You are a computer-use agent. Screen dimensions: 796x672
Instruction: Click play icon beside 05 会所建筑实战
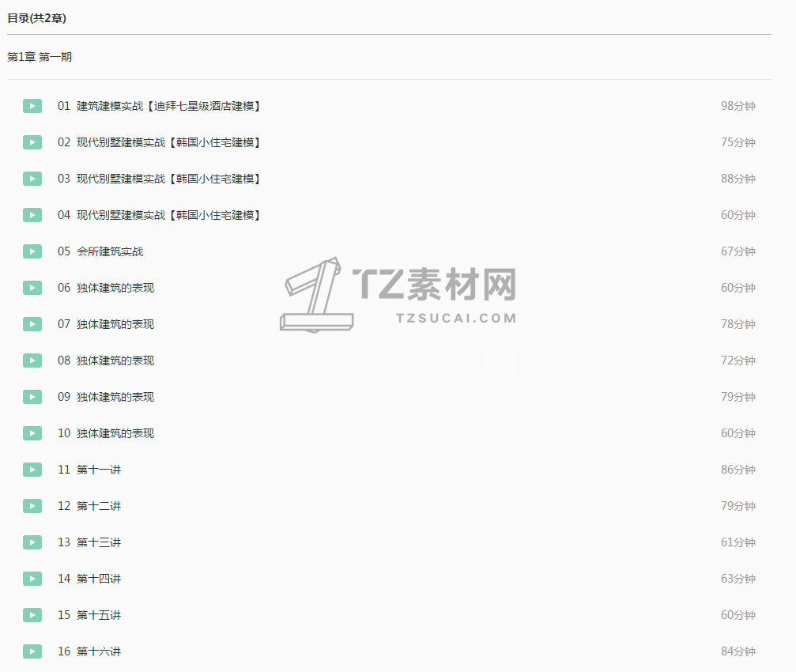(32, 251)
